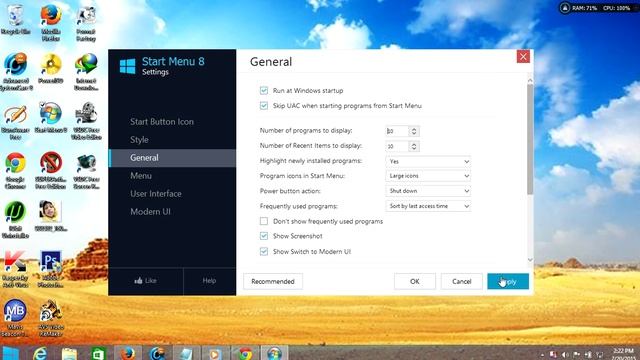Viewport: 640px width, 360px height.
Task: Switch to Firefox in the taskbar
Action: (128, 353)
